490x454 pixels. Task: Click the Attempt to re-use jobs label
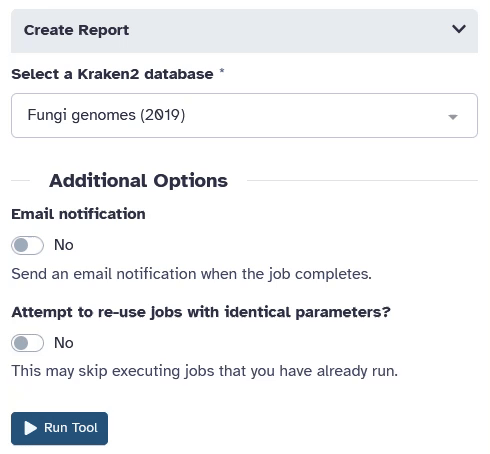tap(201, 312)
